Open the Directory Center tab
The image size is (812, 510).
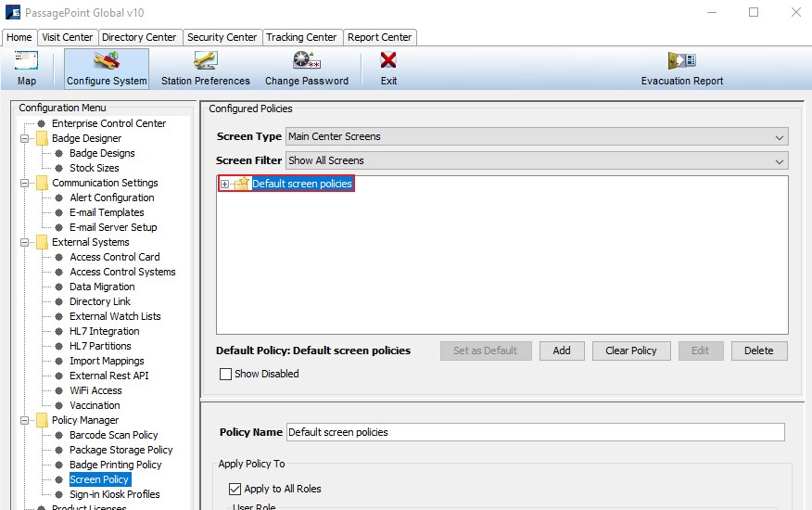point(139,37)
